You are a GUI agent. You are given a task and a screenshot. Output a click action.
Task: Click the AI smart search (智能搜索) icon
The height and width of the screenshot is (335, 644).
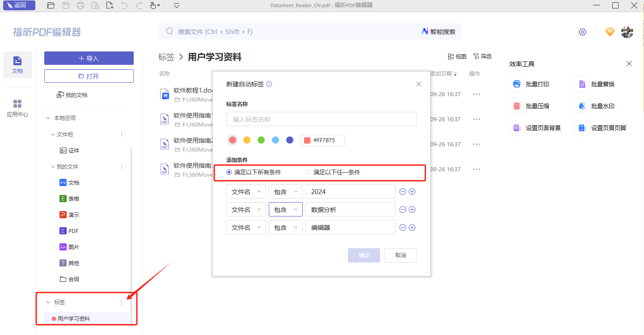pos(425,31)
